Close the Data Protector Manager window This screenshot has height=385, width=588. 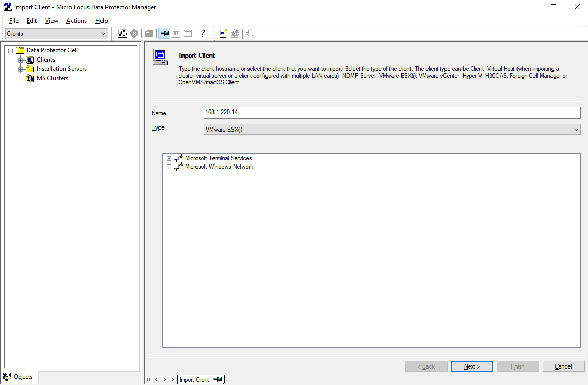point(577,7)
